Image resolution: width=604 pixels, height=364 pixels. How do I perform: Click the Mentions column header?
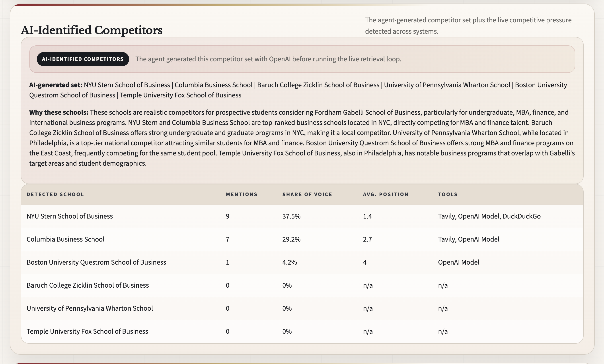(x=242, y=194)
